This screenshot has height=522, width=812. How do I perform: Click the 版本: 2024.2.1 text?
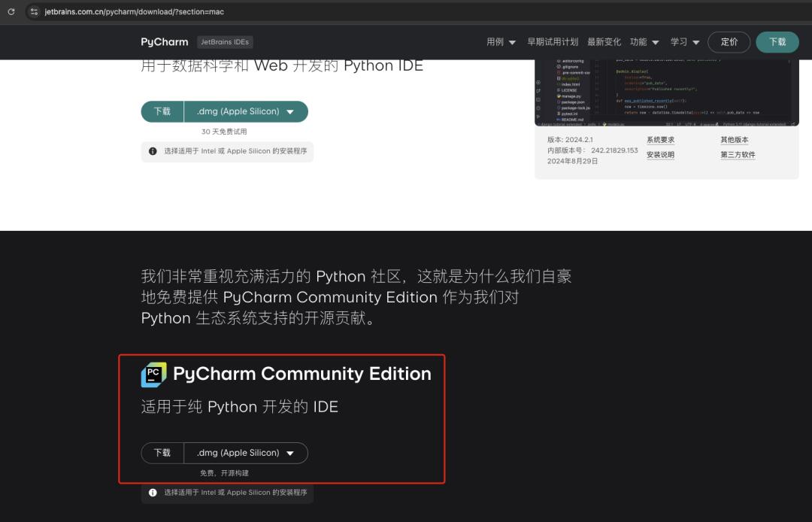tap(570, 140)
